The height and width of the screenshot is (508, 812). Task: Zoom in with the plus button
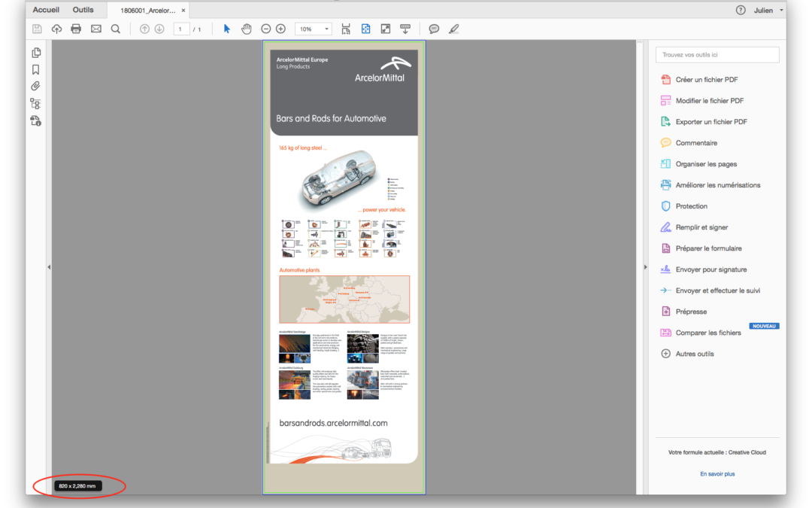pyautogui.click(x=280, y=29)
